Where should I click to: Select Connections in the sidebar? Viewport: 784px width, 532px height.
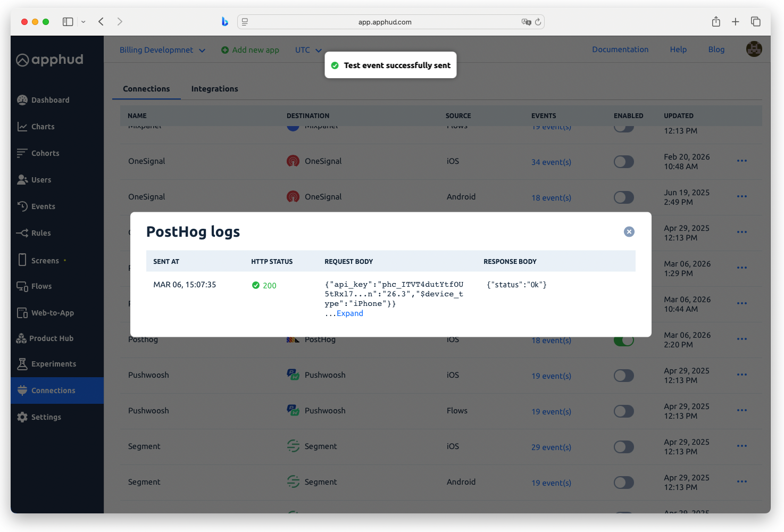57,390
